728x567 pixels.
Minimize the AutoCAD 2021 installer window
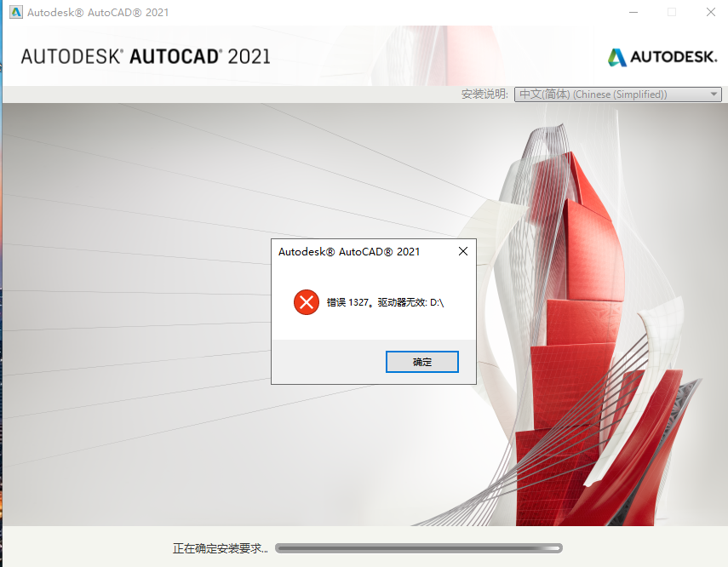tap(633, 12)
